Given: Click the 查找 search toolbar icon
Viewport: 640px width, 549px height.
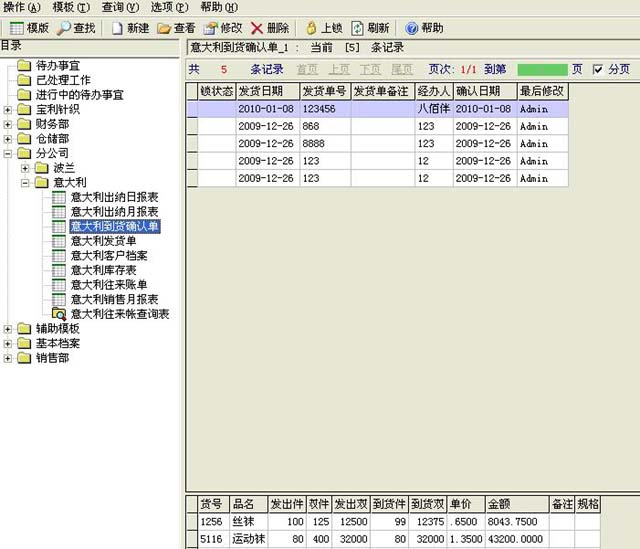Looking at the screenshot, I should 77,28.
